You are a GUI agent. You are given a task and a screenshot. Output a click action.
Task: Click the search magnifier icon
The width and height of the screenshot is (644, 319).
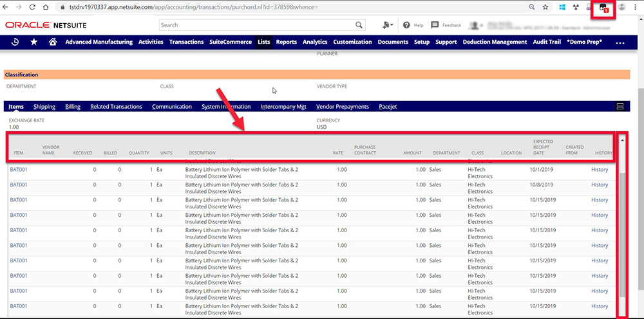point(360,25)
